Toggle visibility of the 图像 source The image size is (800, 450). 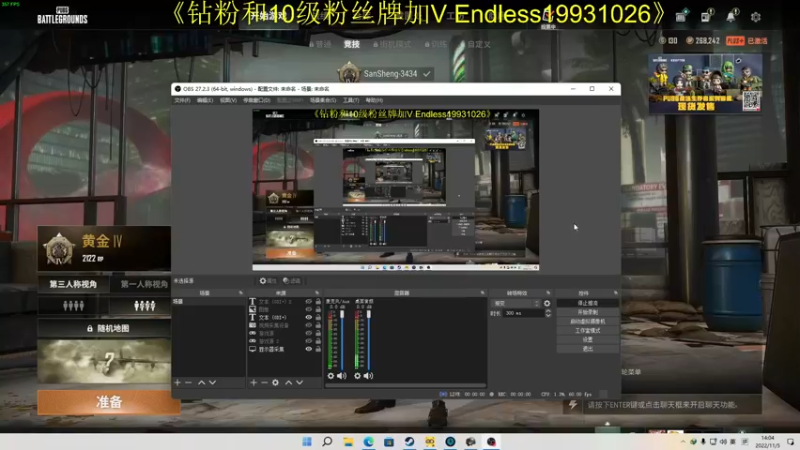(309, 309)
